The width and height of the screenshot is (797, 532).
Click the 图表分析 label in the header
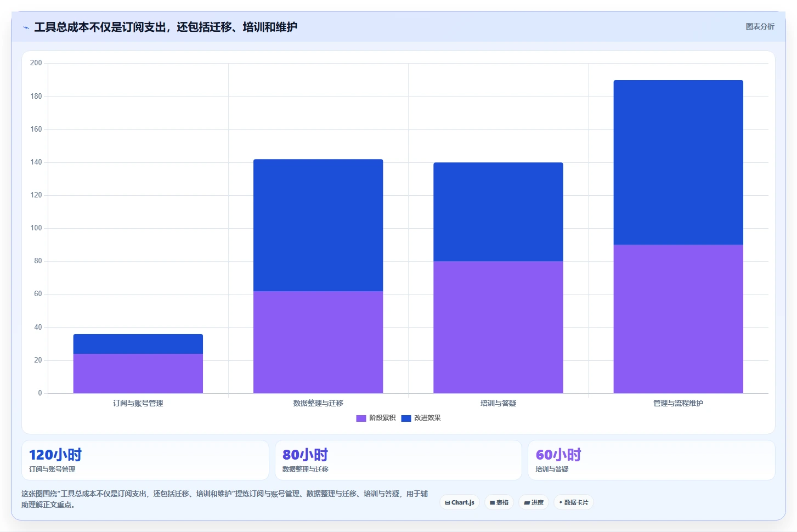tap(760, 26)
